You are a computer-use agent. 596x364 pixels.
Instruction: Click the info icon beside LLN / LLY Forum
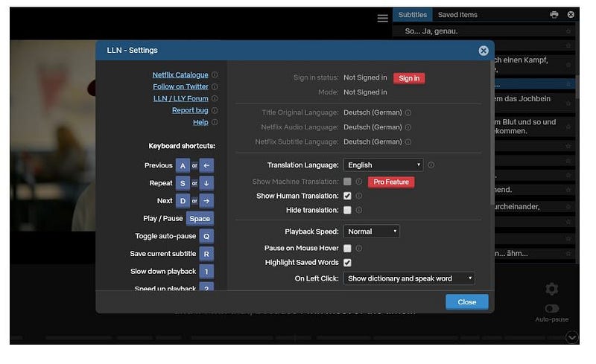pyautogui.click(x=215, y=98)
